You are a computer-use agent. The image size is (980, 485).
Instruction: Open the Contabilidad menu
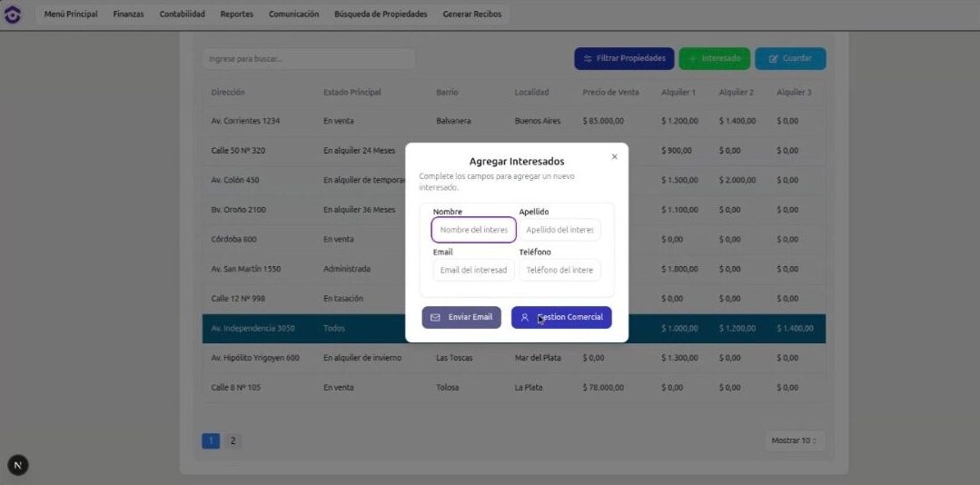tap(182, 15)
